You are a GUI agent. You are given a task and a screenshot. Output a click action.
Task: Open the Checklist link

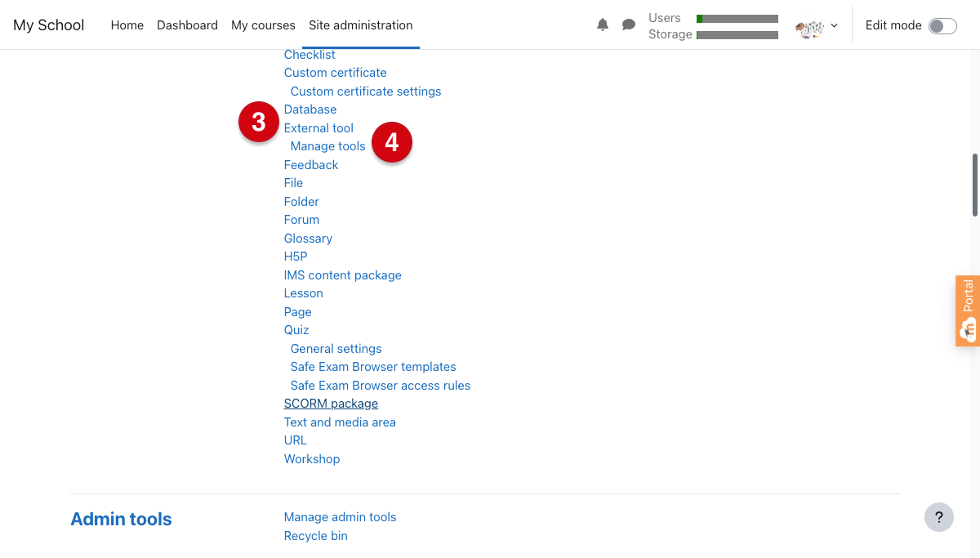[310, 55]
